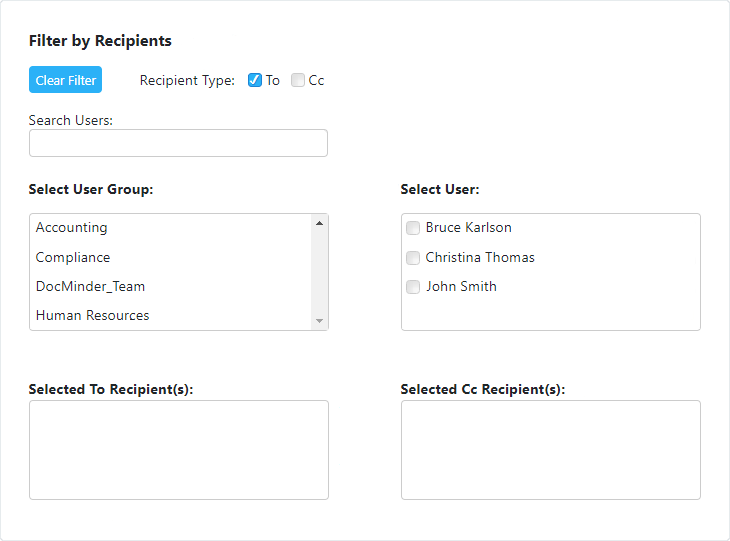Click the Clear Filter button
The image size is (730, 541).
(65, 80)
